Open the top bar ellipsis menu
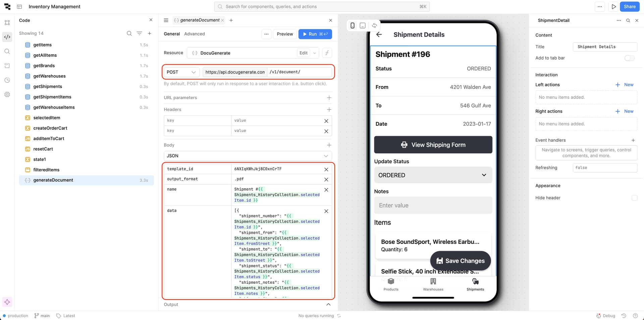Screen dimensions: 644x320 (600, 7)
